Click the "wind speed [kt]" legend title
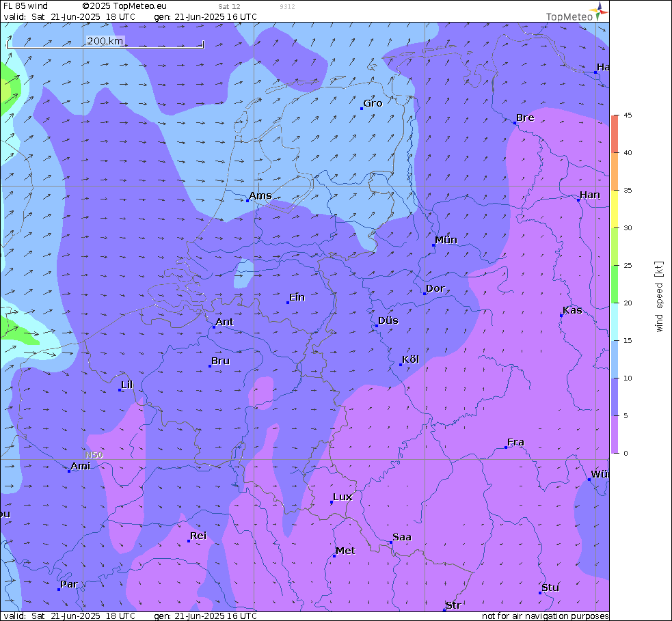672x621 pixels. click(x=659, y=296)
